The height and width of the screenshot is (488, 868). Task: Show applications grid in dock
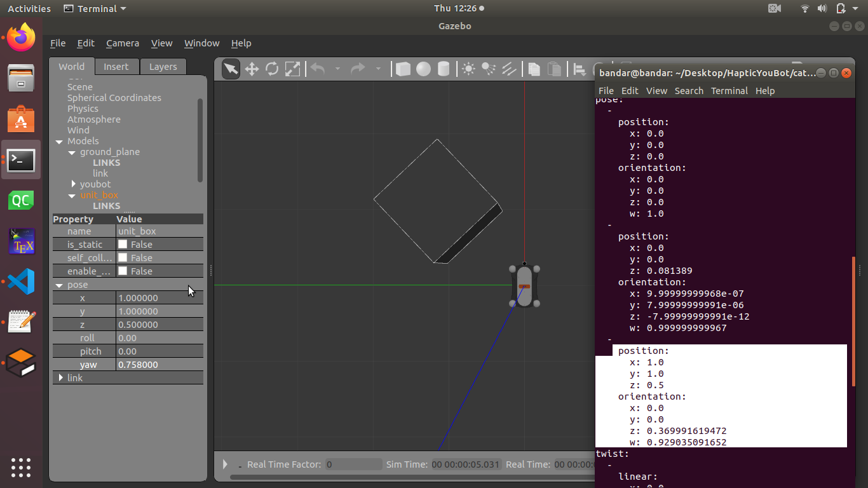pos(21,467)
